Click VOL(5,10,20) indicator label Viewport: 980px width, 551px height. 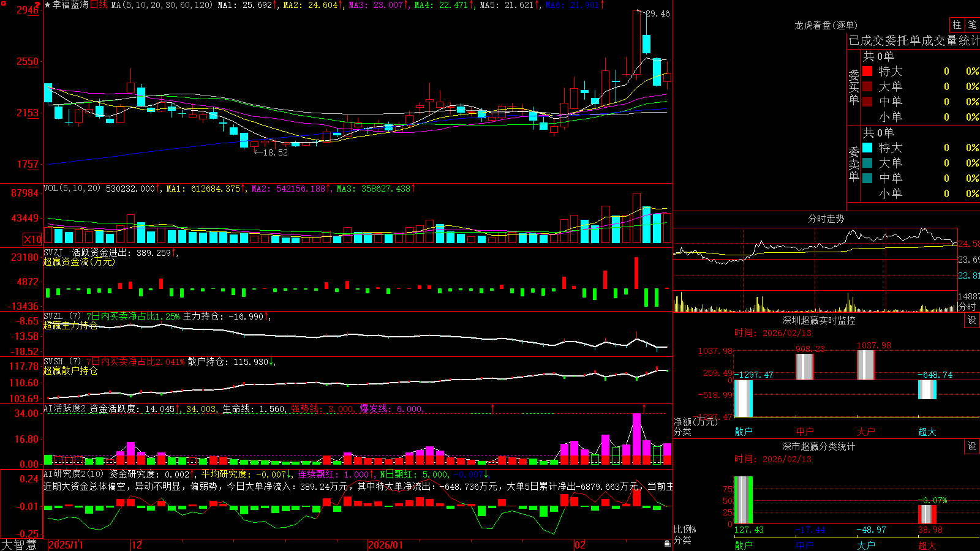[72, 189]
